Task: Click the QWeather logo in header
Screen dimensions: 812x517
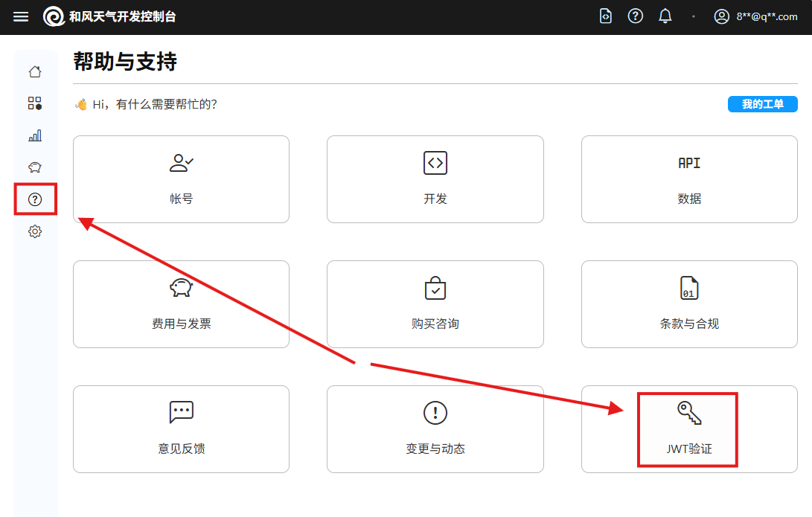Action: pyautogui.click(x=54, y=16)
